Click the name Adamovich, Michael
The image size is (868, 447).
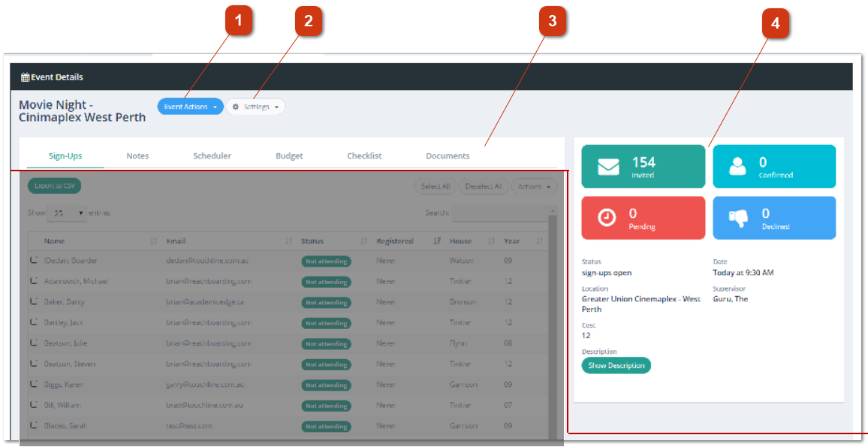tap(76, 281)
